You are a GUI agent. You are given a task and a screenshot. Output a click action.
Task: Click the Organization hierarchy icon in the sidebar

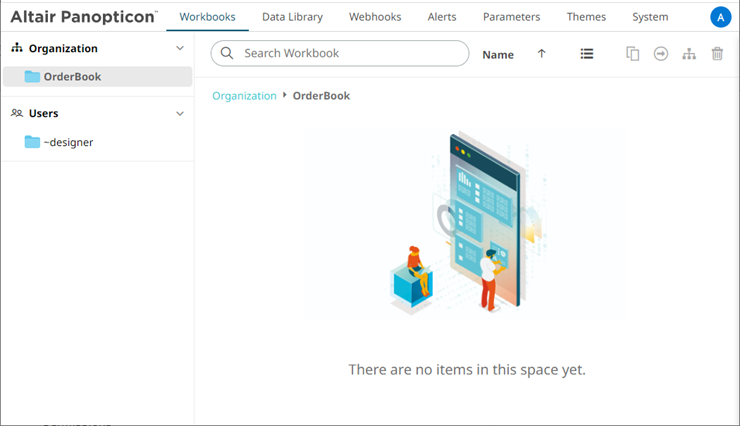pyautogui.click(x=17, y=48)
